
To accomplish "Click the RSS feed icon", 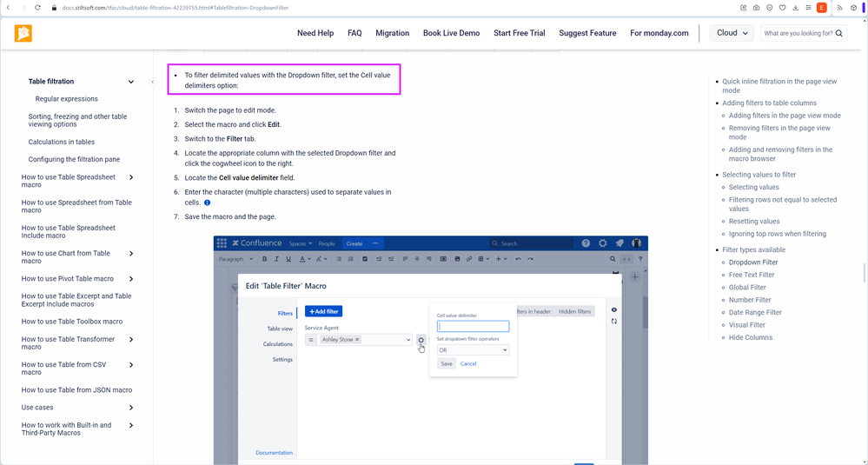I will click(840, 8).
